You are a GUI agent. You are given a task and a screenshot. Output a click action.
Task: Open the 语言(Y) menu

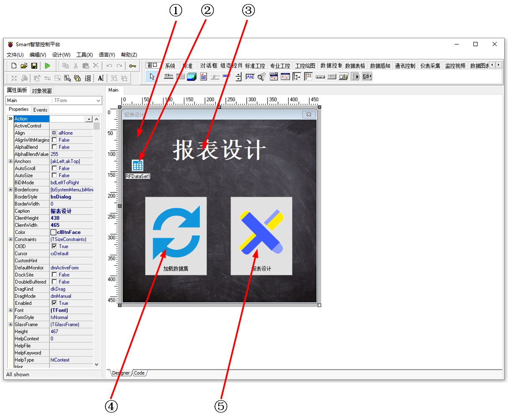tap(107, 55)
